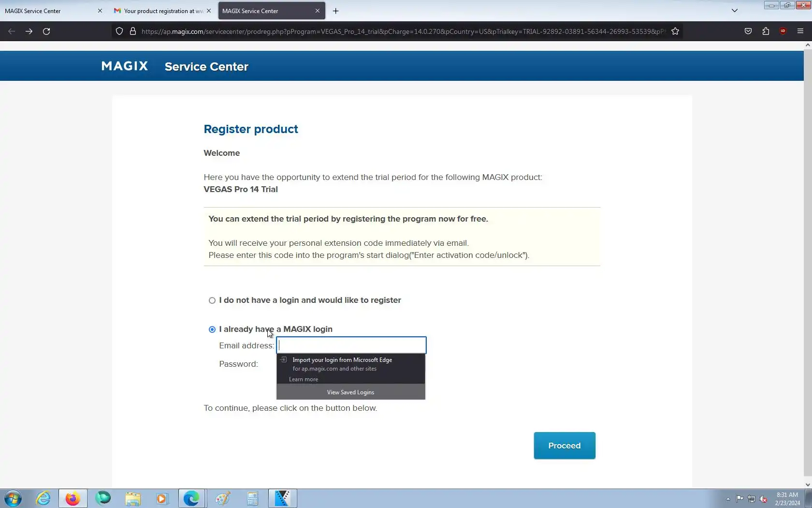812x508 pixels.
Task: Select 'I do not have a login' option
Action: 212,300
